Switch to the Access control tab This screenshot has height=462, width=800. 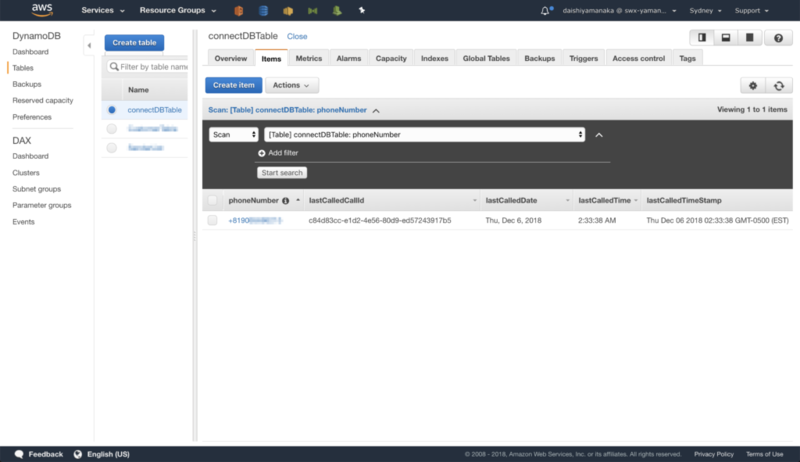(638, 58)
